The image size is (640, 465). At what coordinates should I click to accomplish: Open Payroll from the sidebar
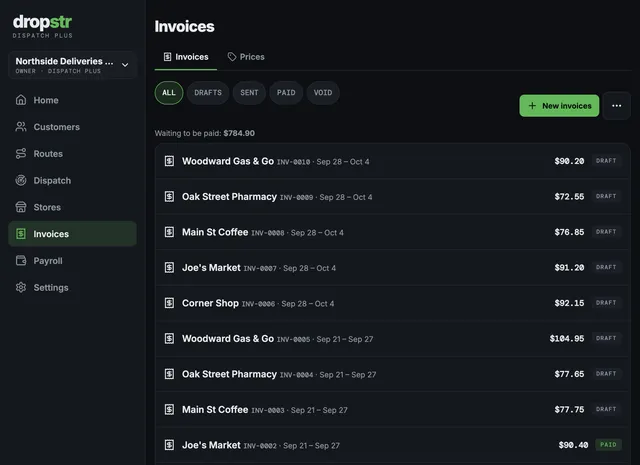click(x=73, y=260)
